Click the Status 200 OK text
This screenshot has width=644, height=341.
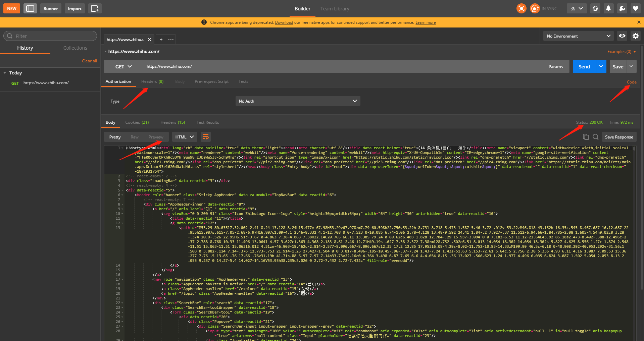click(x=589, y=122)
